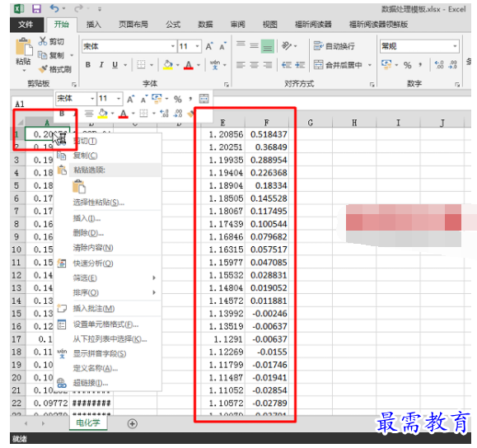Switch to Data (数据) tab
Viewport: 477px width, 448px height.
click(x=205, y=25)
